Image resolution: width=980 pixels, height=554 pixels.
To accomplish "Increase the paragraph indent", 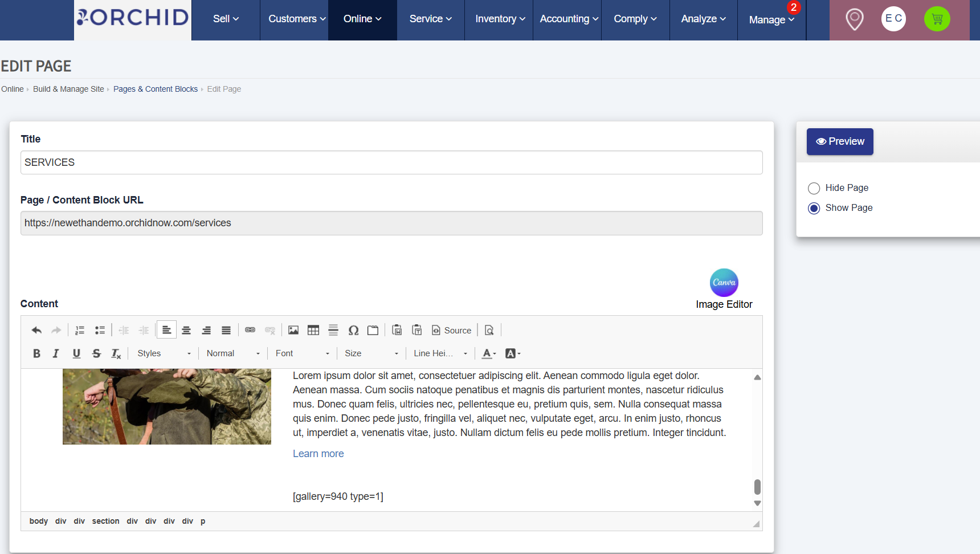I will point(144,330).
